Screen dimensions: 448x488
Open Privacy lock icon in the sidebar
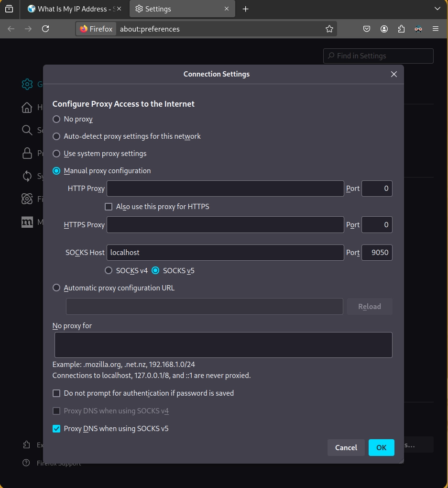(x=27, y=153)
